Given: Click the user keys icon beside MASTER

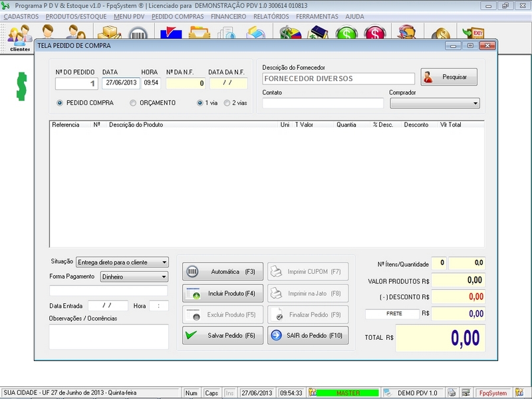Looking at the screenshot, I should 312,392.
